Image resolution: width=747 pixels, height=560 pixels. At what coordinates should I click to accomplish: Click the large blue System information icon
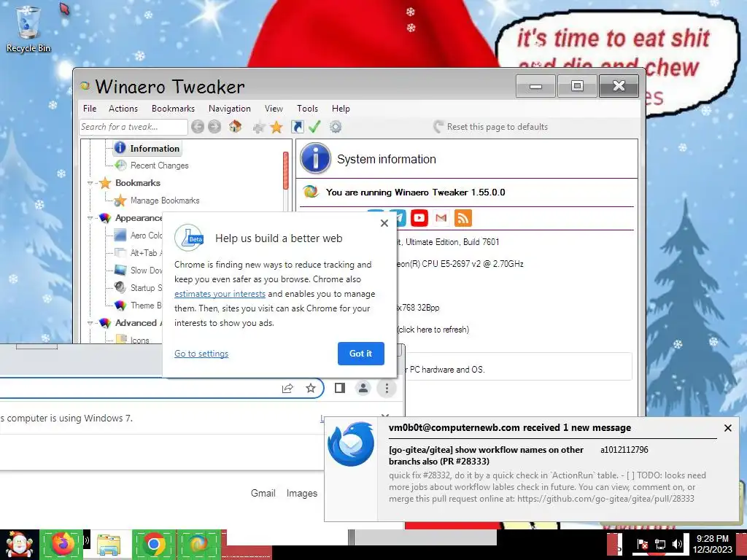click(315, 158)
